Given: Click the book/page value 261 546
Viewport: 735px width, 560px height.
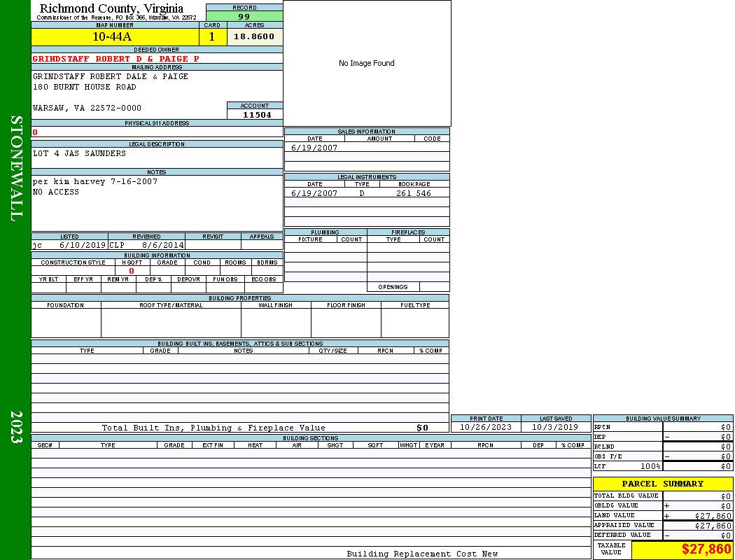Looking at the screenshot, I should point(414,193).
